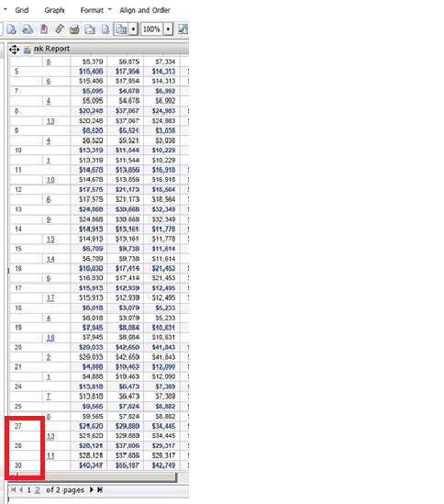Click the four-arrow move handle beside report title
The height and width of the screenshot is (504, 444).
[14, 50]
